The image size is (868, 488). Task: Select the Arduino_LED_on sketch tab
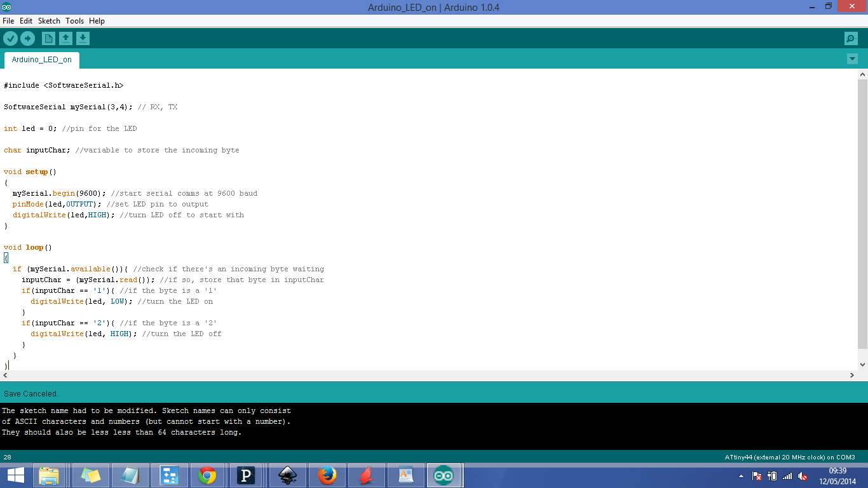pos(42,60)
